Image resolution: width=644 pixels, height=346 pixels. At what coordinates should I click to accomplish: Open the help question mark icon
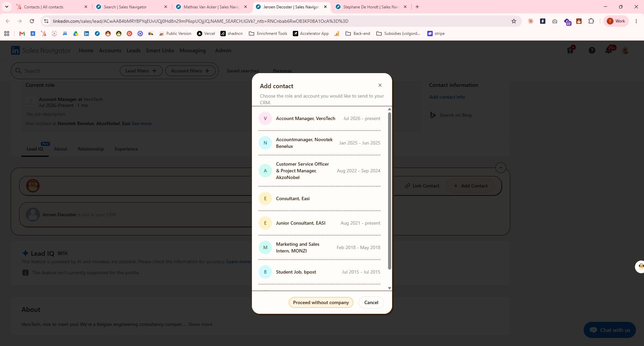tap(592, 50)
